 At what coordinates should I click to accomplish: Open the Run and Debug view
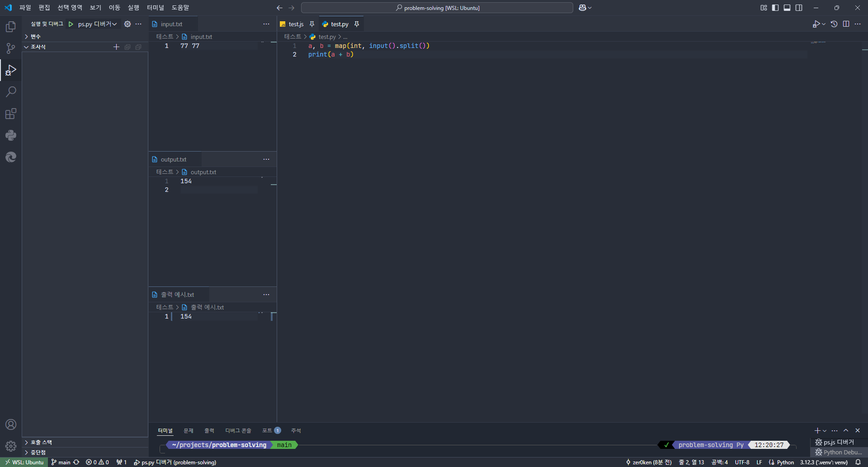coord(11,70)
